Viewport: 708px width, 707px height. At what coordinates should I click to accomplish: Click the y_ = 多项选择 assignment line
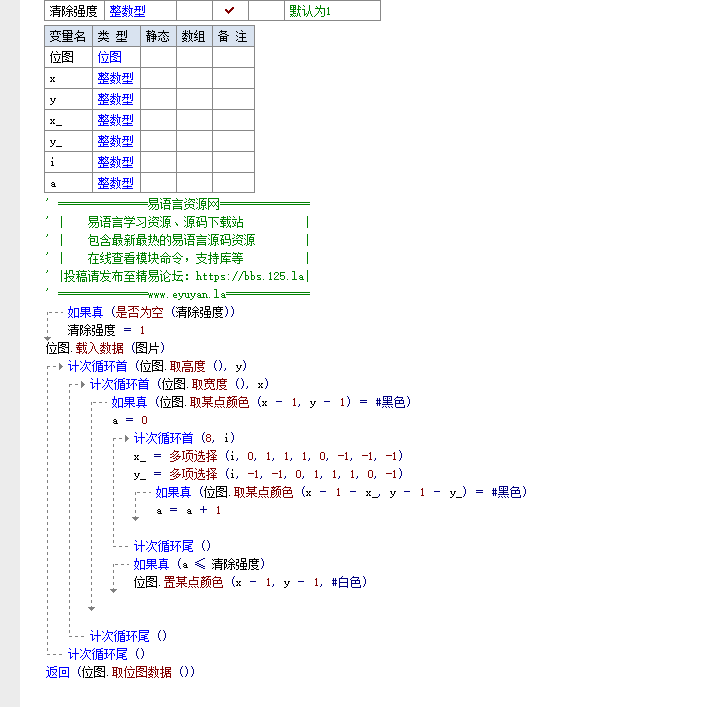click(268, 474)
